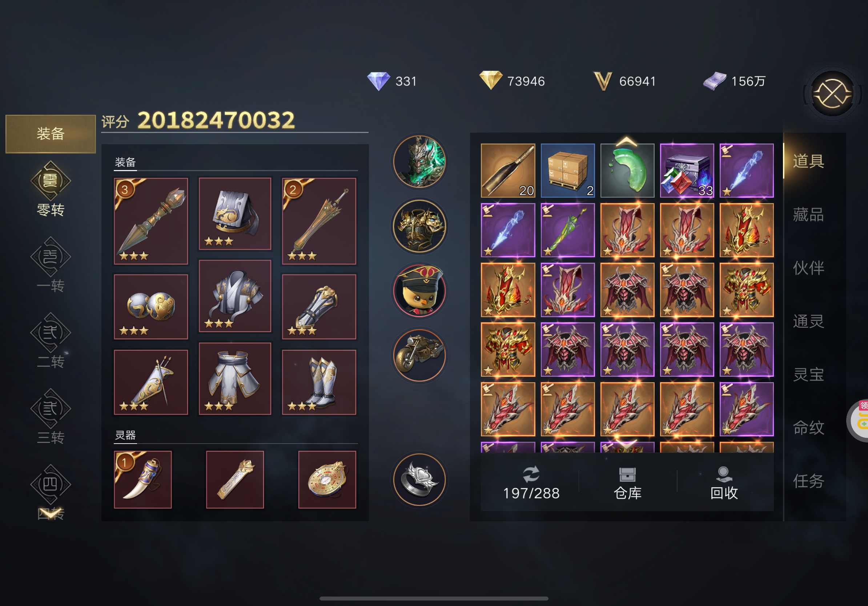Viewport: 868px width, 606px height.
Task: Click the tusk pendant spirit tool marked 1
Action: [143, 480]
